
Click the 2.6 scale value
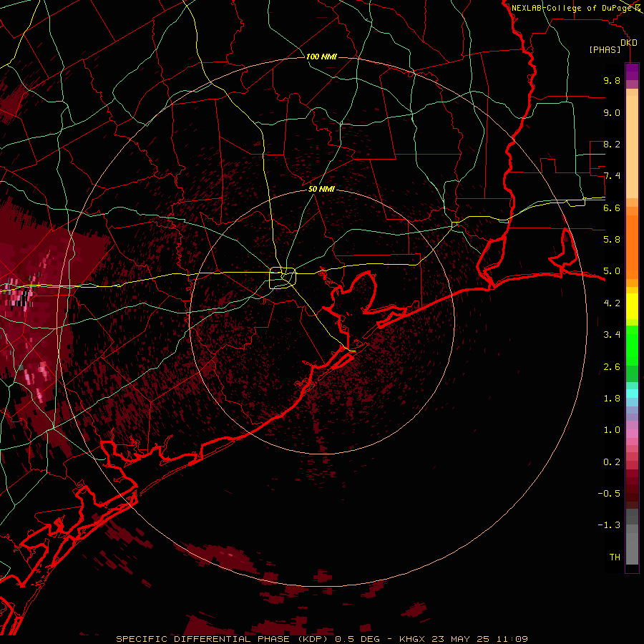point(612,367)
